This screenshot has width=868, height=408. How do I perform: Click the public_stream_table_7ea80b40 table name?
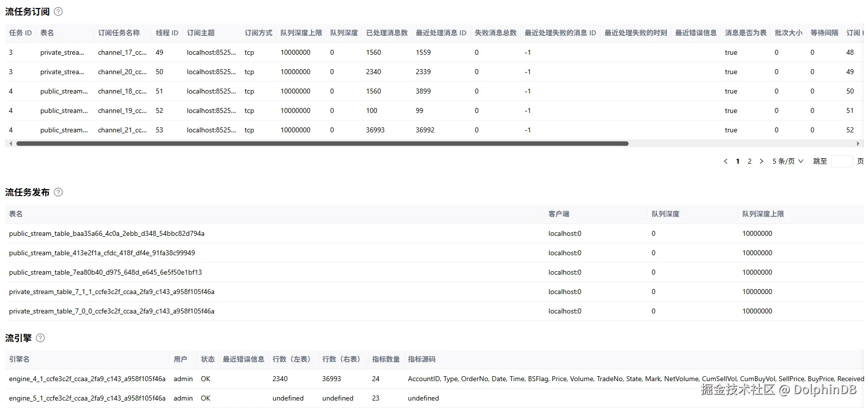click(106, 272)
